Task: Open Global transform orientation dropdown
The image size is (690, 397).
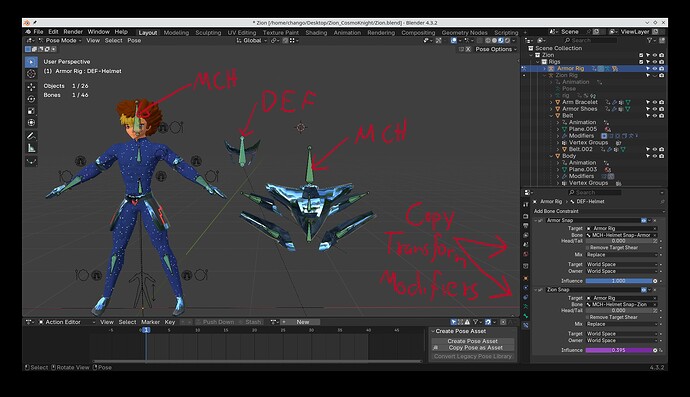Action: pos(252,40)
